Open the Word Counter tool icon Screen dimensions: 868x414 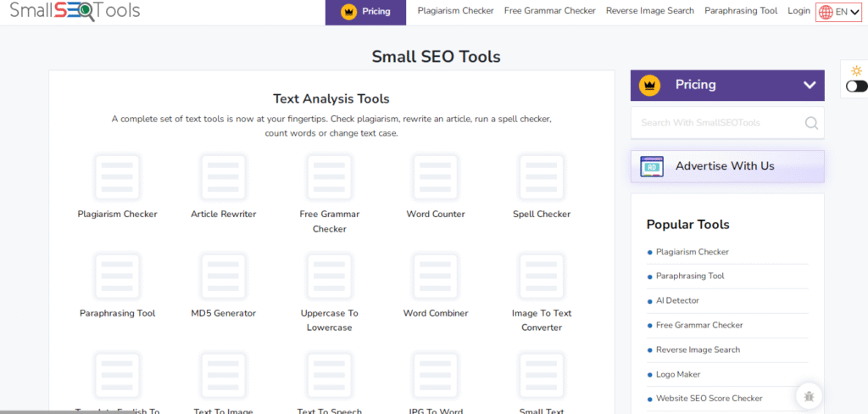pos(436,176)
